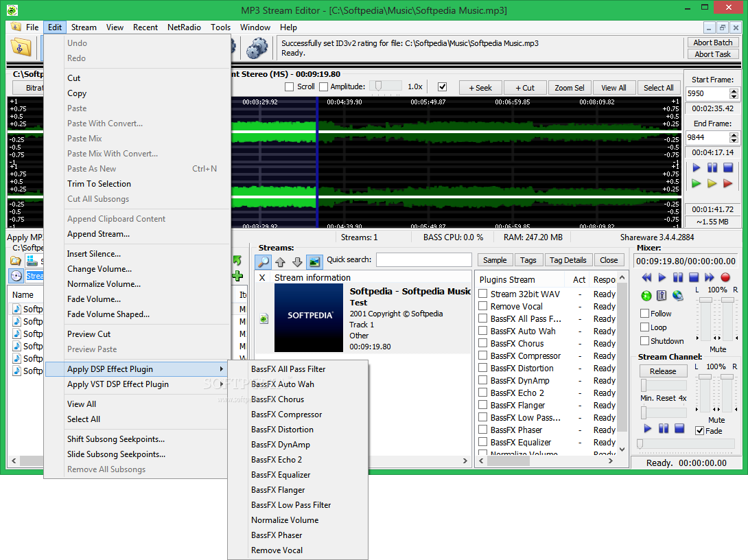Viewport: 748px width, 560px height.
Task: Start recording with the red record button
Action: coord(725,278)
